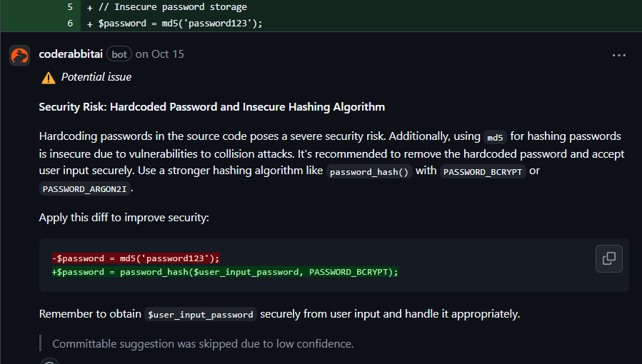Select diff line number 6
Viewport: 642px width, 364px height.
(x=70, y=23)
